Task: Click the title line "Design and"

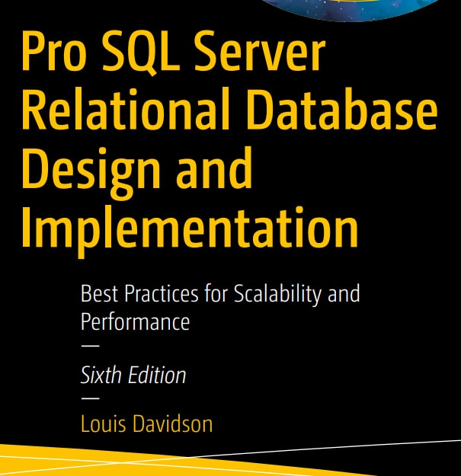Action: coord(136,172)
